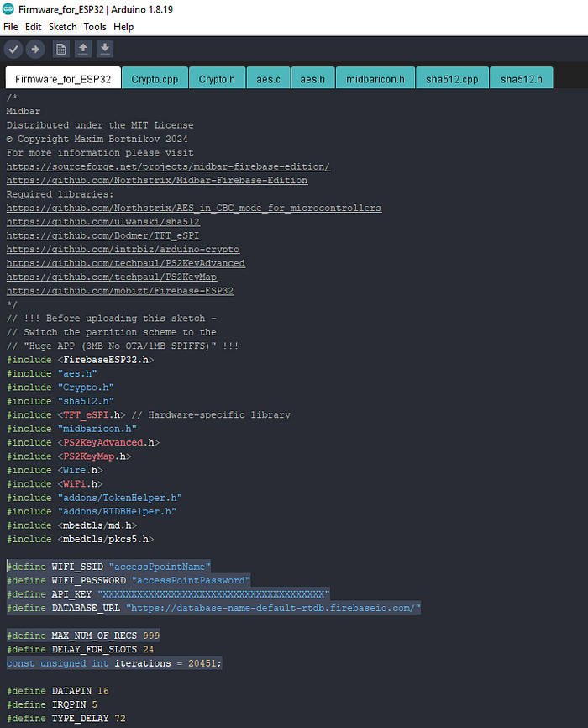Click the #define TYPE_DELAY 72 line
The height and width of the screenshot is (728, 588).
point(66,718)
